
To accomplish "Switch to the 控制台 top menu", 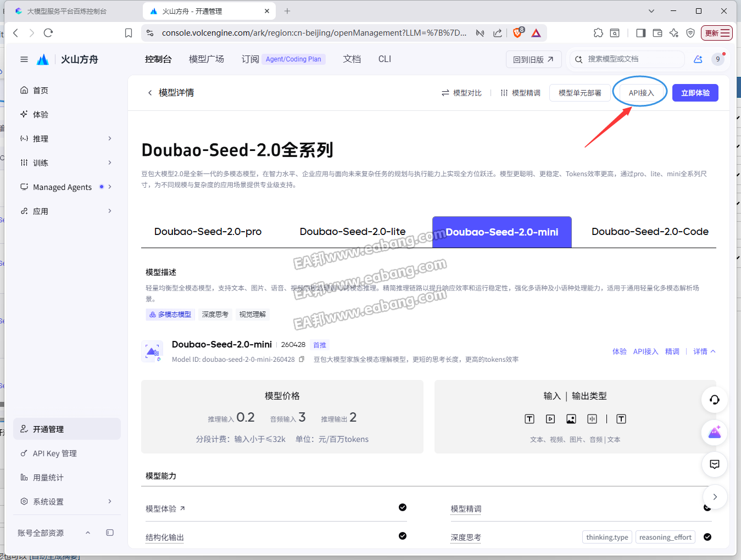I will tap(158, 59).
